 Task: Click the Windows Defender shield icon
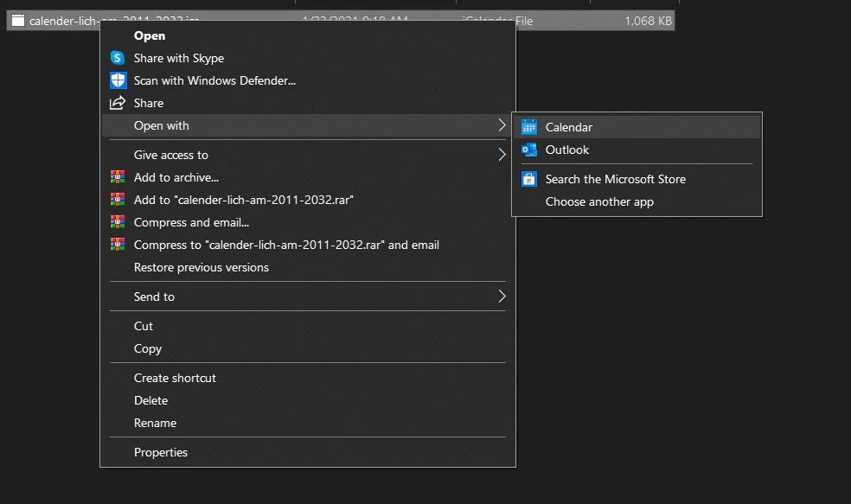(118, 80)
